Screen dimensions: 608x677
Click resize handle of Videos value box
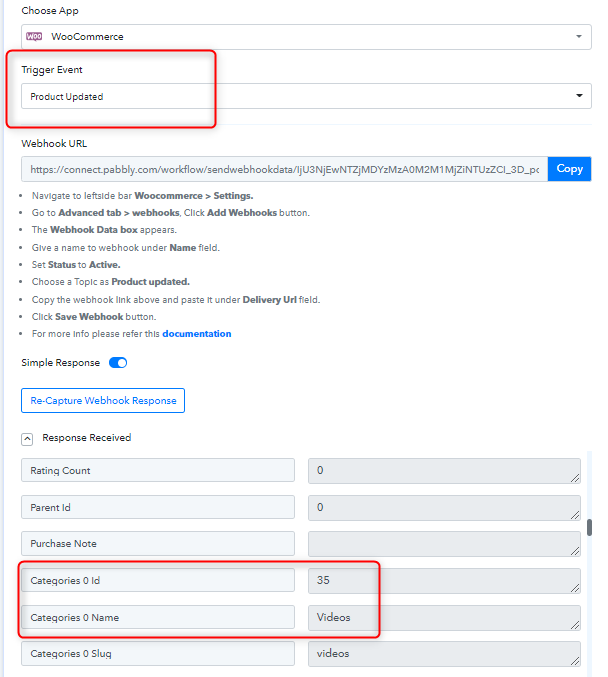[x=576, y=624]
